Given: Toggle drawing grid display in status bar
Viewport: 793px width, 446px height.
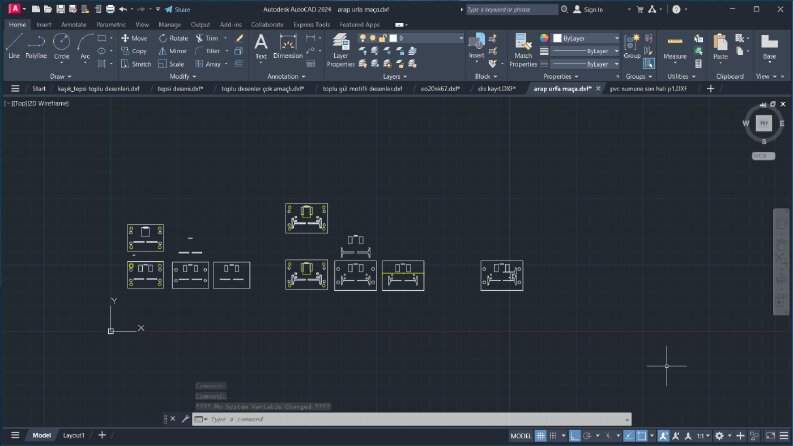Looking at the screenshot, I should tap(540, 435).
